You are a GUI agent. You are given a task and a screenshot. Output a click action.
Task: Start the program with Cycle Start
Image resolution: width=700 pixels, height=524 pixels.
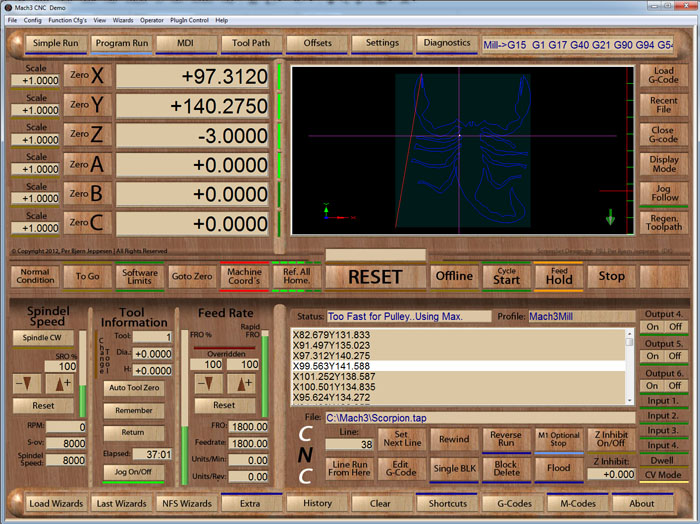[506, 276]
